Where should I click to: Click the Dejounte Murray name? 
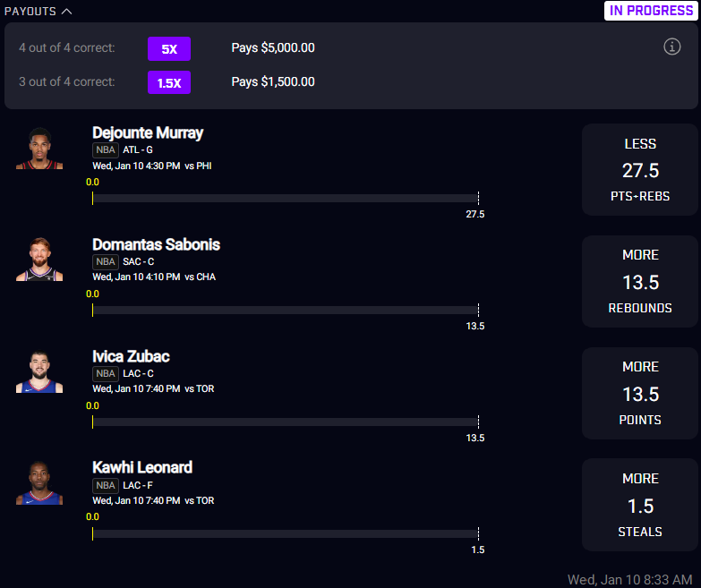148,133
